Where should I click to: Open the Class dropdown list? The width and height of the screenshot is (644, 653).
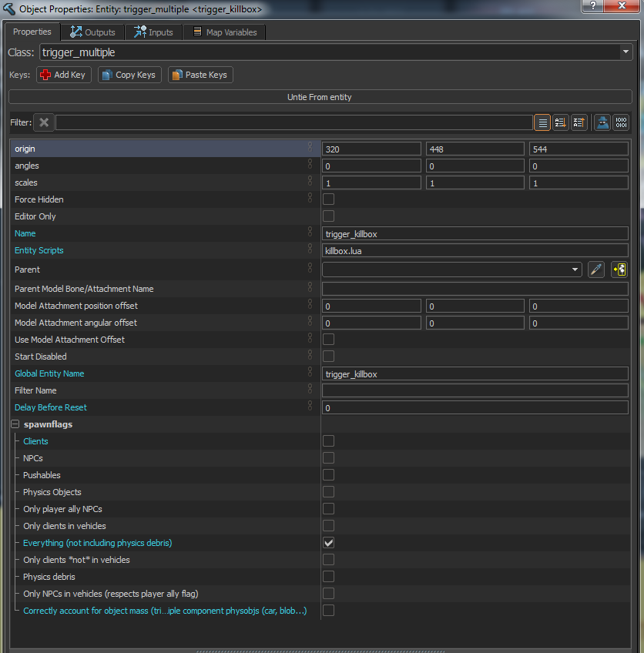tap(625, 52)
